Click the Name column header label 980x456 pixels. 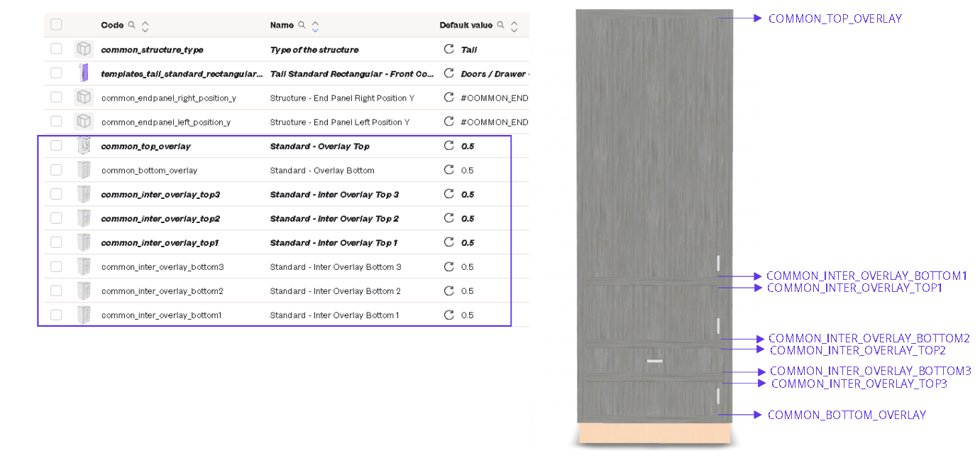click(282, 25)
